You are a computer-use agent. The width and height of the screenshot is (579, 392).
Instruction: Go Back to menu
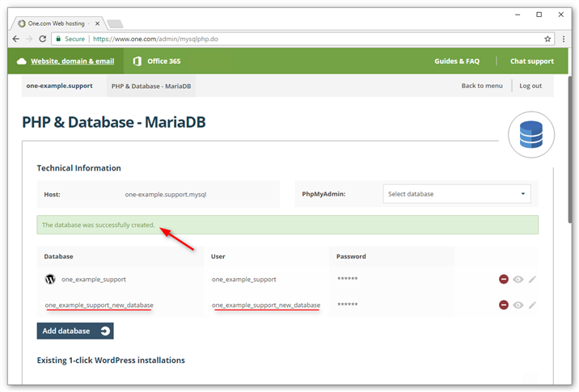pyautogui.click(x=482, y=86)
